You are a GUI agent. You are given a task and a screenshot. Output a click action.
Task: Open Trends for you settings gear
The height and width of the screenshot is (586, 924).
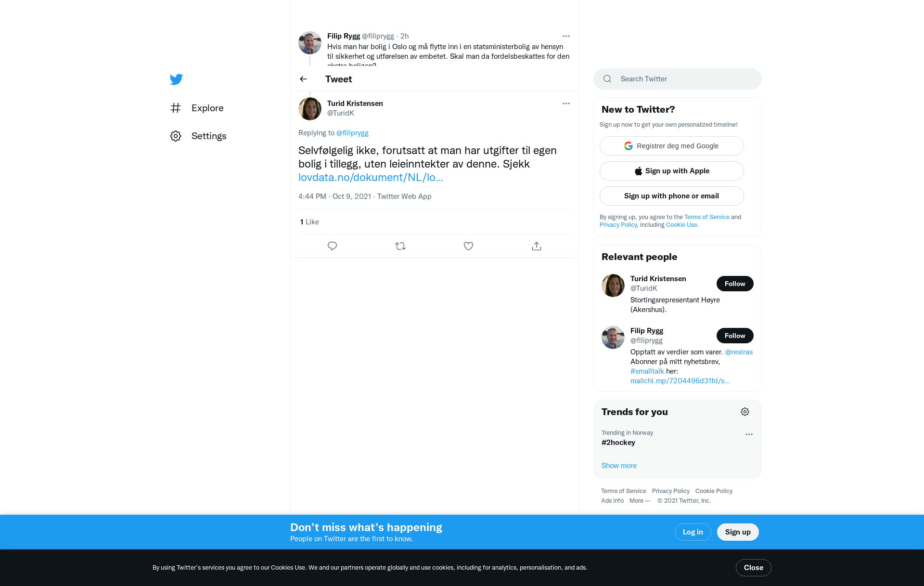pos(745,412)
